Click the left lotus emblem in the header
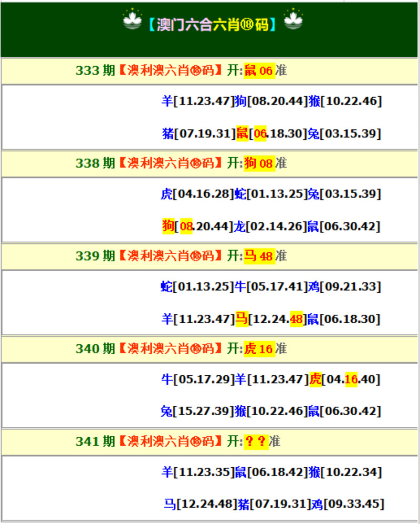 tap(132, 20)
